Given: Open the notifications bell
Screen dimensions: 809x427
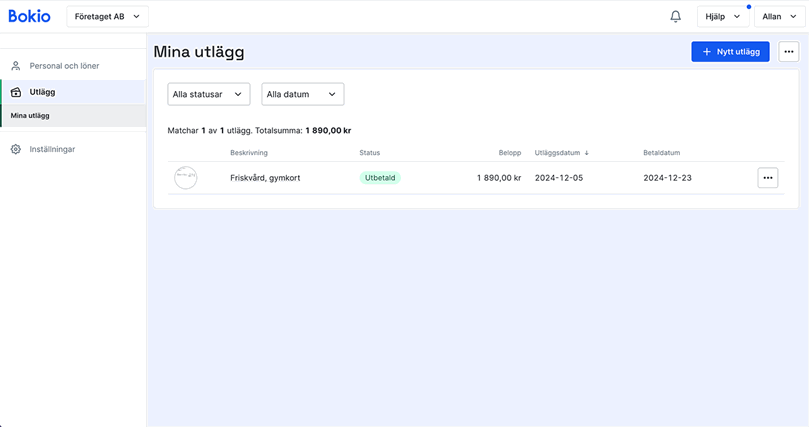Looking at the screenshot, I should [675, 17].
